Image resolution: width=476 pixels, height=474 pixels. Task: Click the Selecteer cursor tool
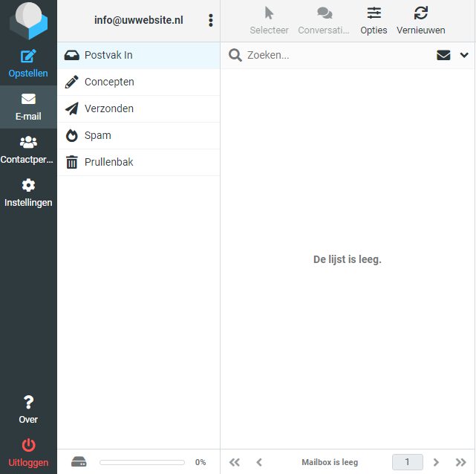[x=269, y=13]
